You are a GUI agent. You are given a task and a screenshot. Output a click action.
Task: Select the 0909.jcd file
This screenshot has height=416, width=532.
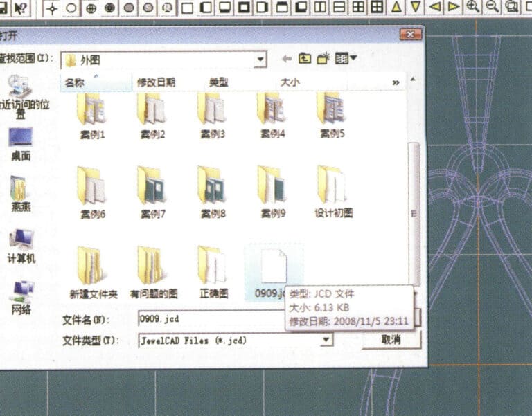coord(274,272)
